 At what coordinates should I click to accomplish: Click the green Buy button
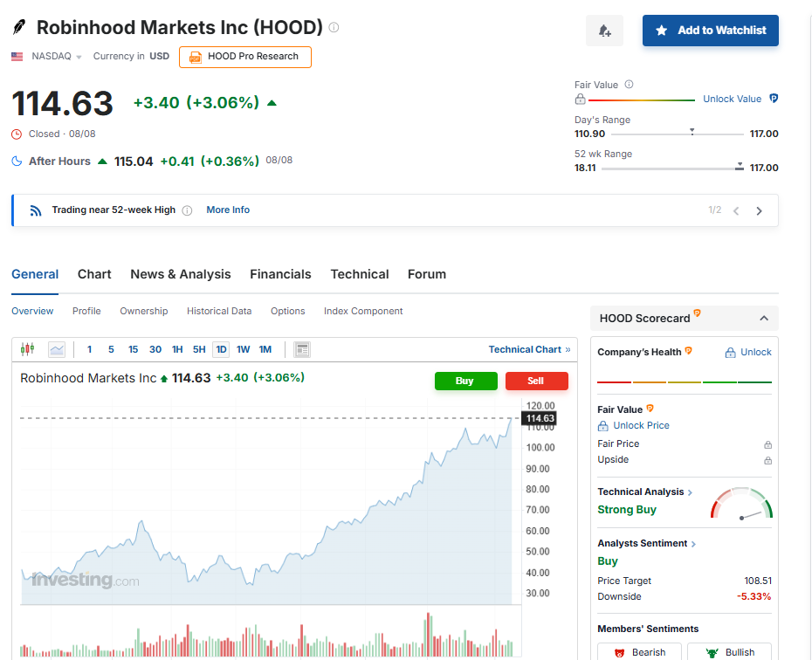tap(466, 381)
